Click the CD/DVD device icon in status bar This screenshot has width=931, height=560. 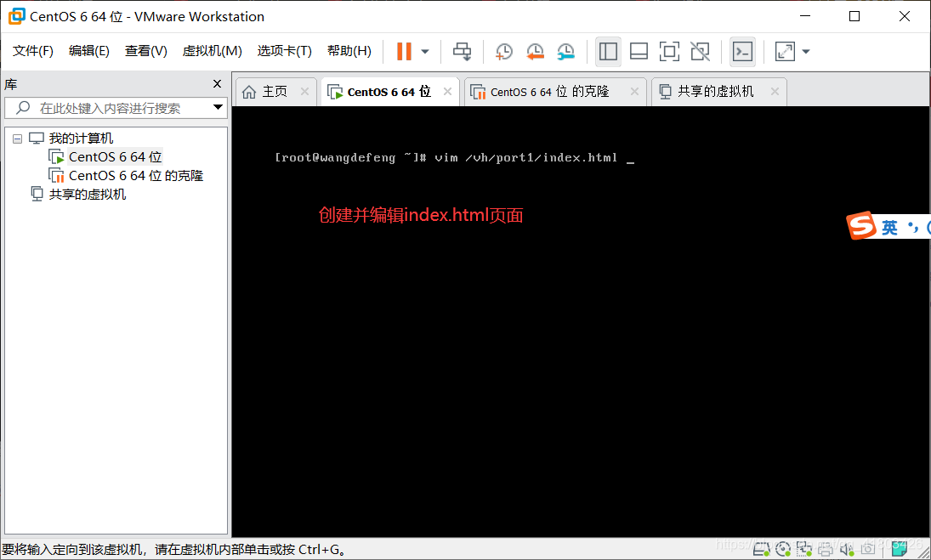pyautogui.click(x=782, y=549)
